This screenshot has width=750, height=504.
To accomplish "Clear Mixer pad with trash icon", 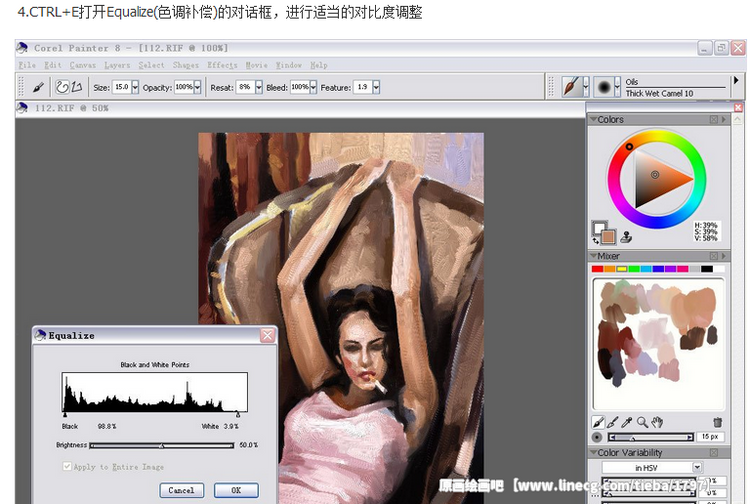I will (x=717, y=422).
